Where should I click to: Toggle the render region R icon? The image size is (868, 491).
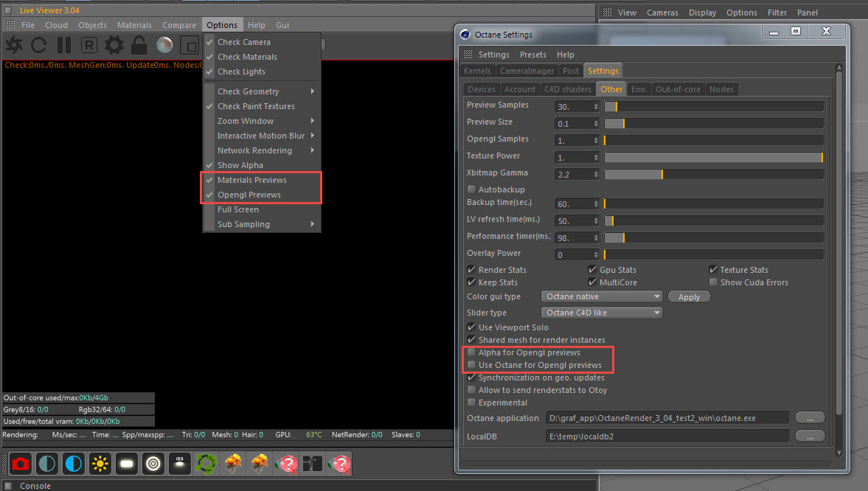tap(88, 45)
